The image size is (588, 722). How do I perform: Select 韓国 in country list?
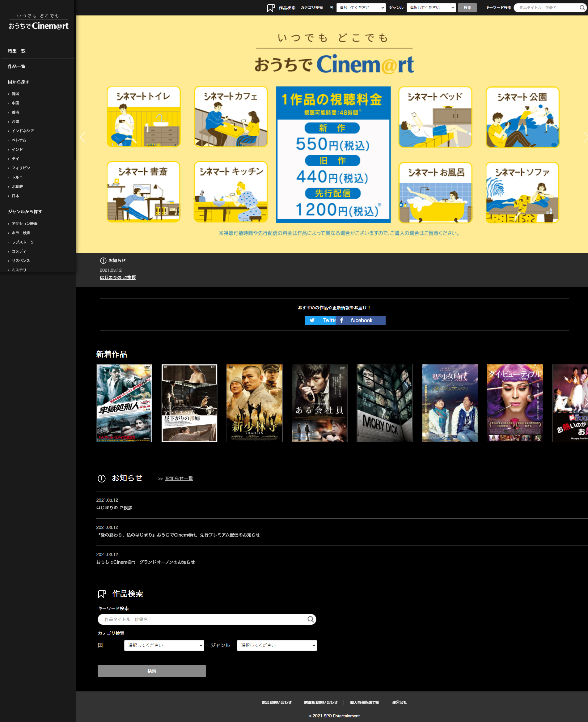[15, 94]
